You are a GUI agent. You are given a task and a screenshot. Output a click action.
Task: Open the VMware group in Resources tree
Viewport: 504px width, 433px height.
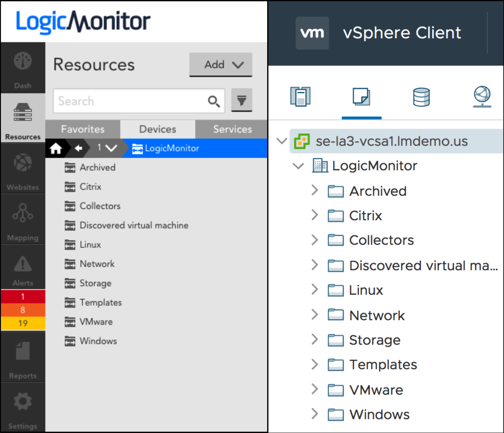[89, 322]
